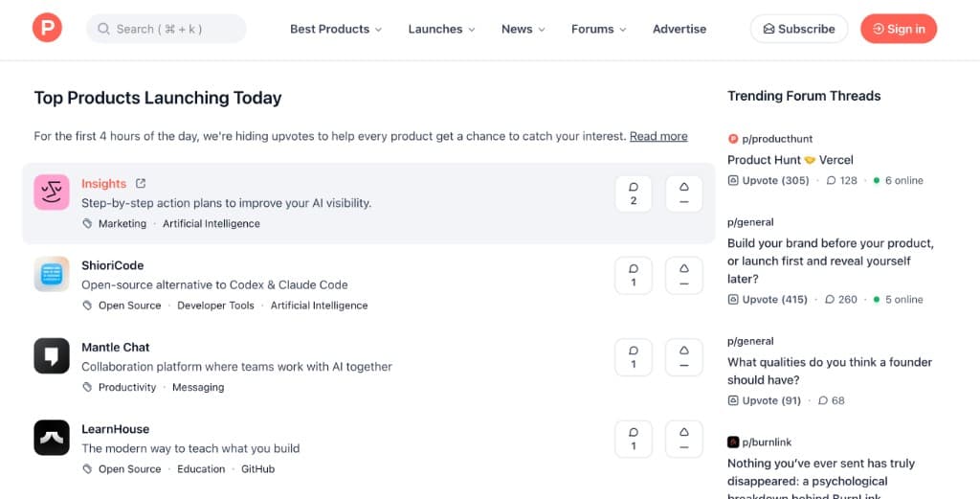Open Nothing you've ever sent thread
980x499 pixels.
820,480
